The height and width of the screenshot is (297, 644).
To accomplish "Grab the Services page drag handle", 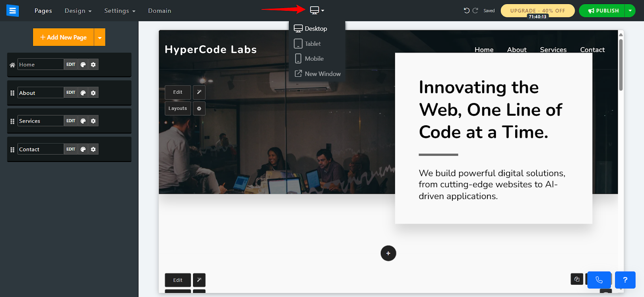I will pyautogui.click(x=12, y=121).
